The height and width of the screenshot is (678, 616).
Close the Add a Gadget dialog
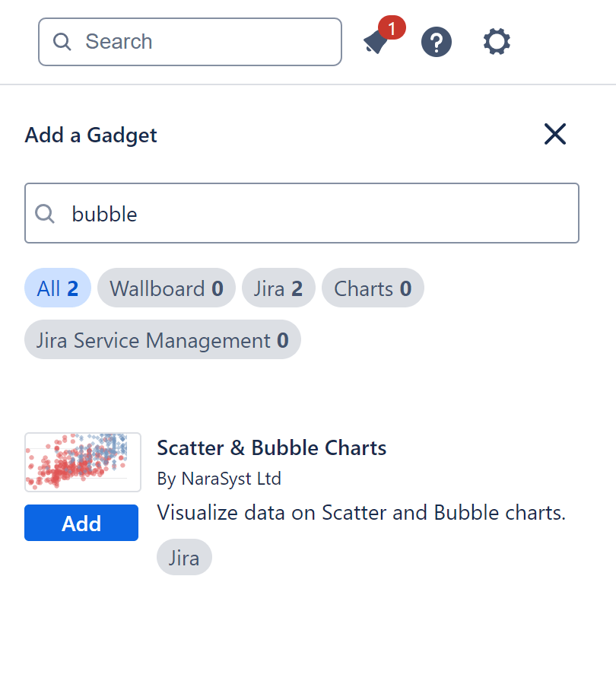[x=554, y=134]
